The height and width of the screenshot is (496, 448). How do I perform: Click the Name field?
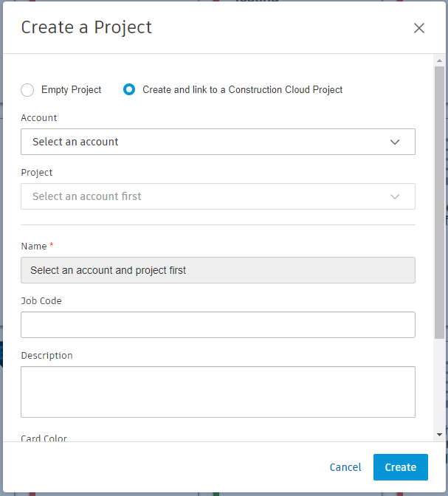218,270
